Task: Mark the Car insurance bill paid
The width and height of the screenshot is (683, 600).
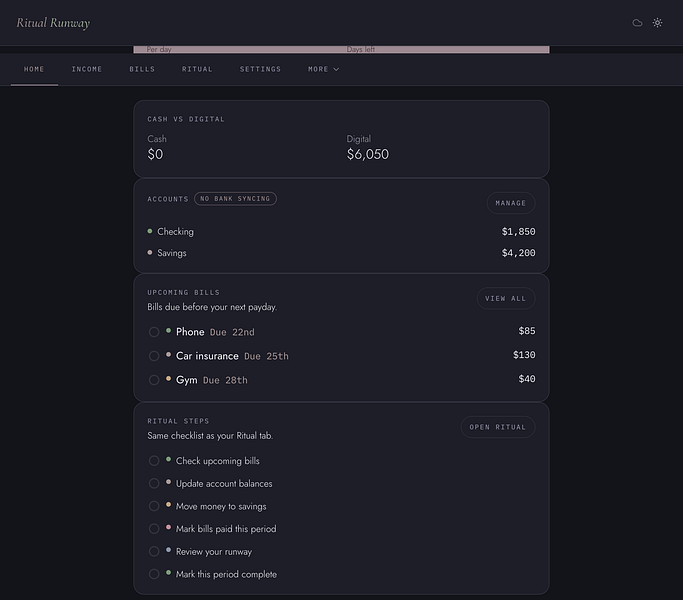Action: click(154, 356)
